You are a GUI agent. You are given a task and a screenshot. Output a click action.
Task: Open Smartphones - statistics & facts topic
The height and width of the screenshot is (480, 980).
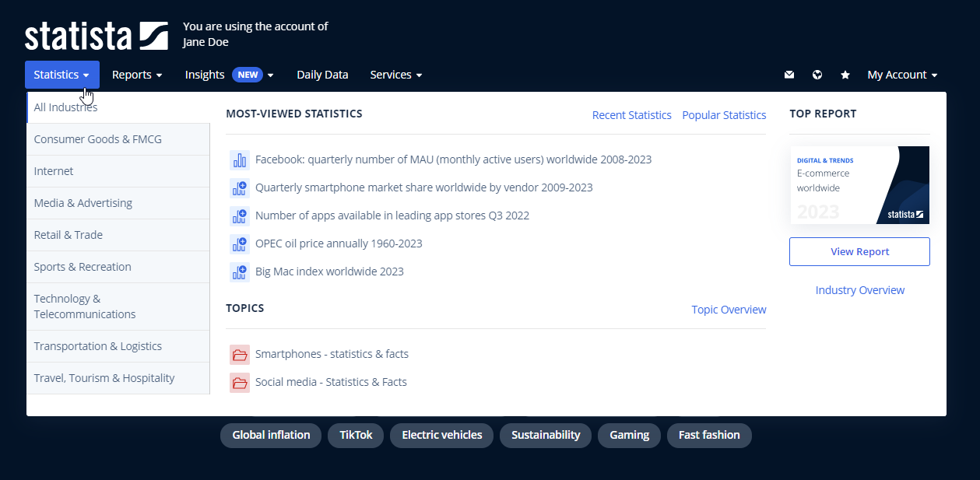(332, 354)
